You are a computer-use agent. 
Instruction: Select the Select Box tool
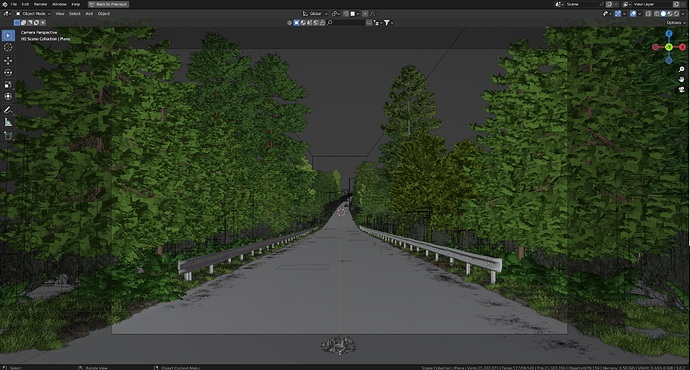click(8, 35)
